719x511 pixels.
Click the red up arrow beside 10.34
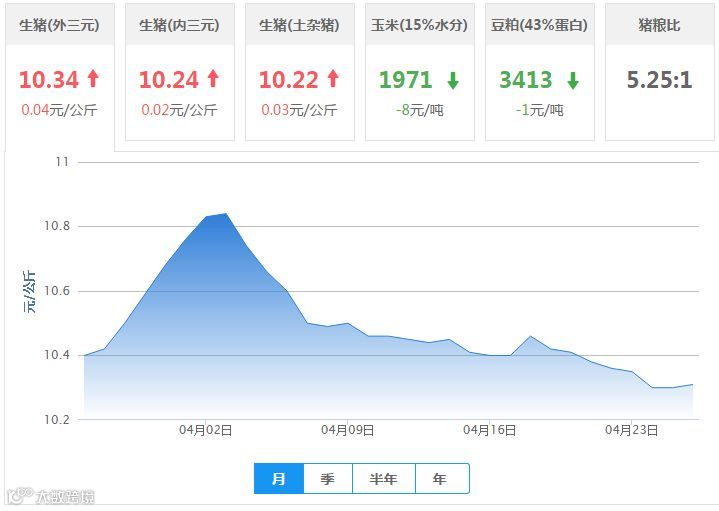(93, 78)
